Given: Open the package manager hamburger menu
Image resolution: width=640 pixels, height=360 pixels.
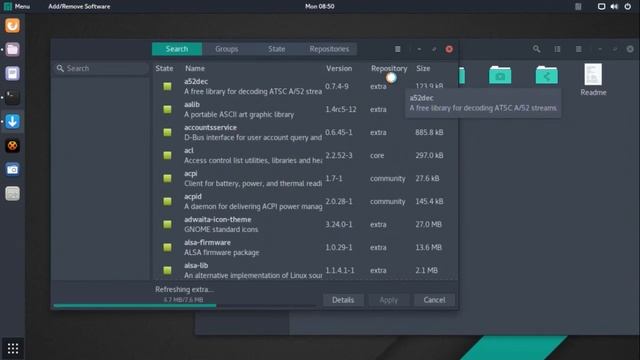Looking at the screenshot, I should click(x=398, y=49).
